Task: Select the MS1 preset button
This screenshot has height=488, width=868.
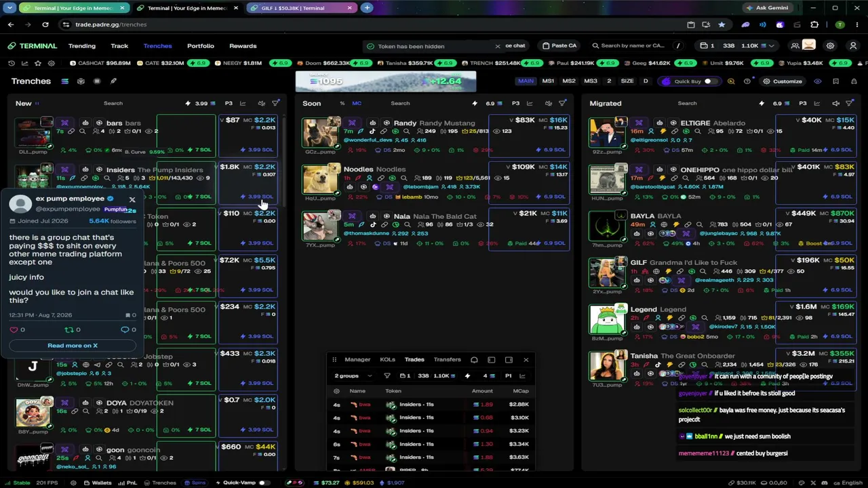Action: tap(548, 81)
